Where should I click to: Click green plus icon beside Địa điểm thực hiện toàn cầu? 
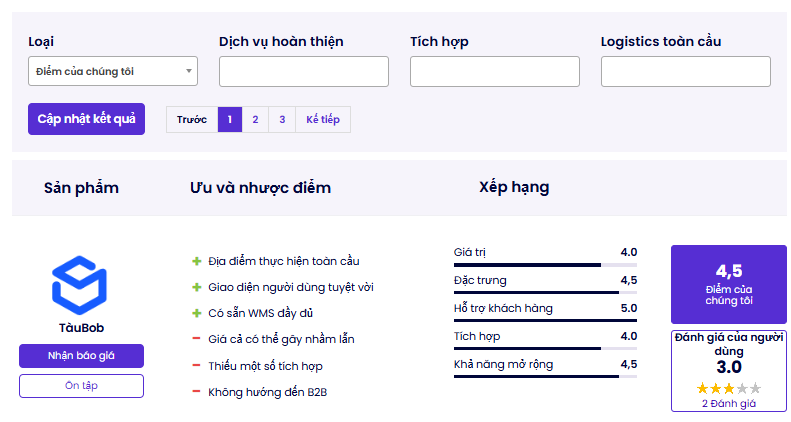197,261
